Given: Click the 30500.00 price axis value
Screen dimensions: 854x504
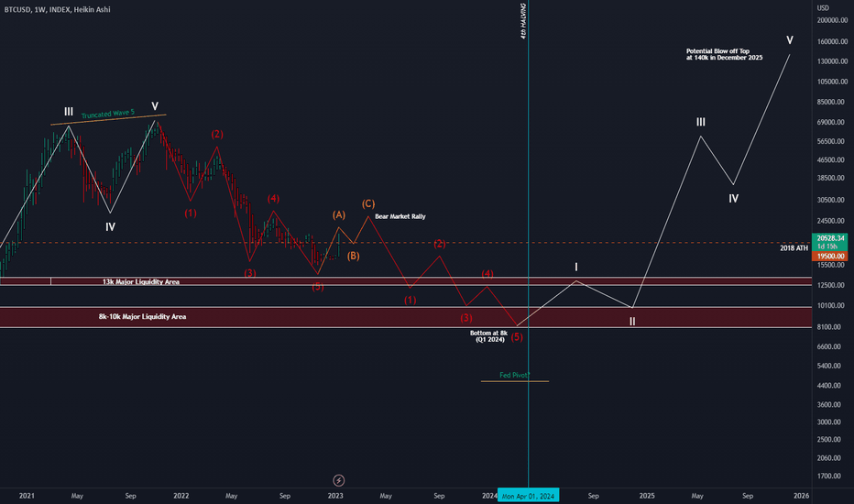Looking at the screenshot, I should [x=832, y=200].
